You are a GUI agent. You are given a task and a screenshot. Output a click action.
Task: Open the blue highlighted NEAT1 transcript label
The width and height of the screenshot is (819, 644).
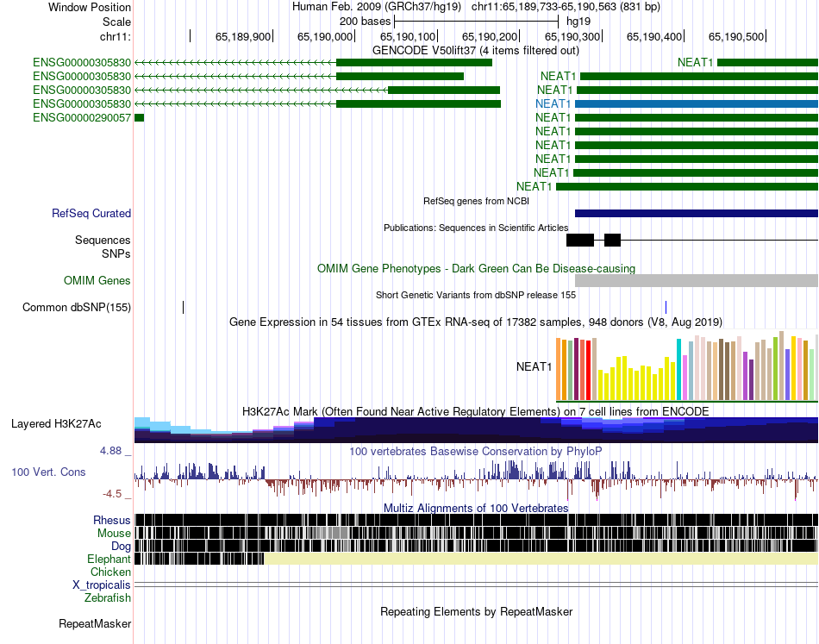tap(553, 104)
